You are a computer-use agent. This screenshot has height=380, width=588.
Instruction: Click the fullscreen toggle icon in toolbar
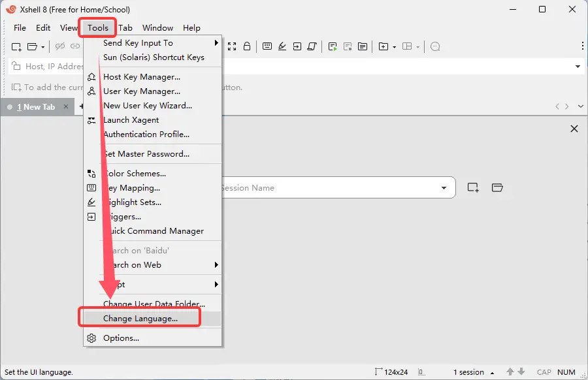click(x=232, y=46)
